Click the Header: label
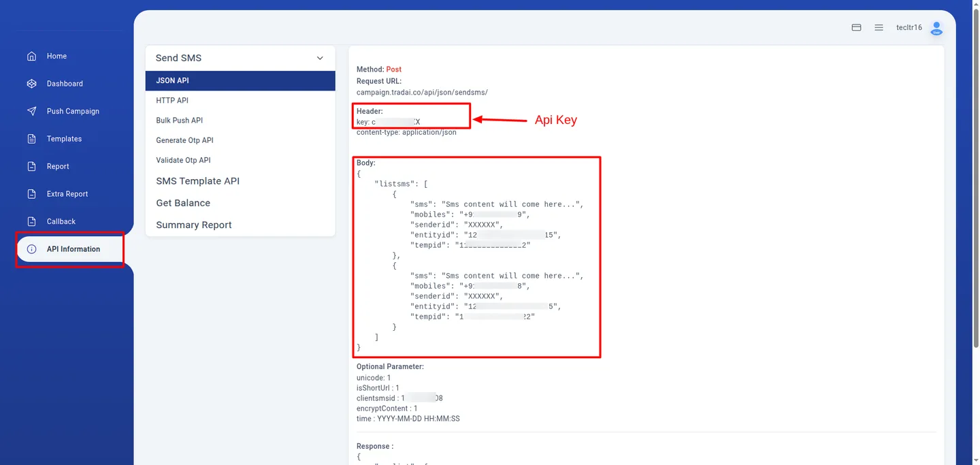 (x=370, y=111)
